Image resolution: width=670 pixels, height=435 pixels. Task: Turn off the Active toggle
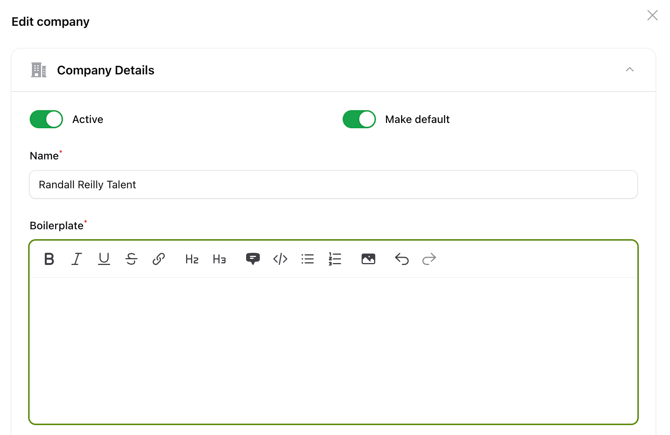[46, 119]
